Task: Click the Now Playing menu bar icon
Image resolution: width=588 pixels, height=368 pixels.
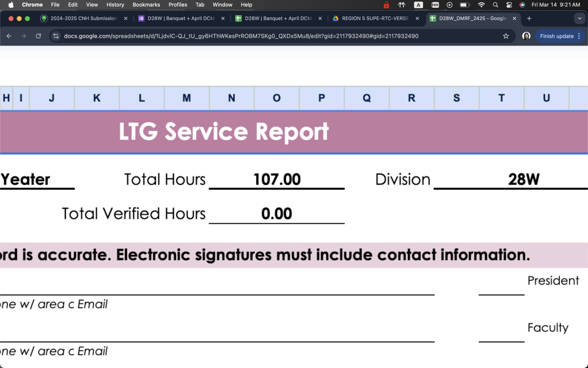Action: (450, 5)
